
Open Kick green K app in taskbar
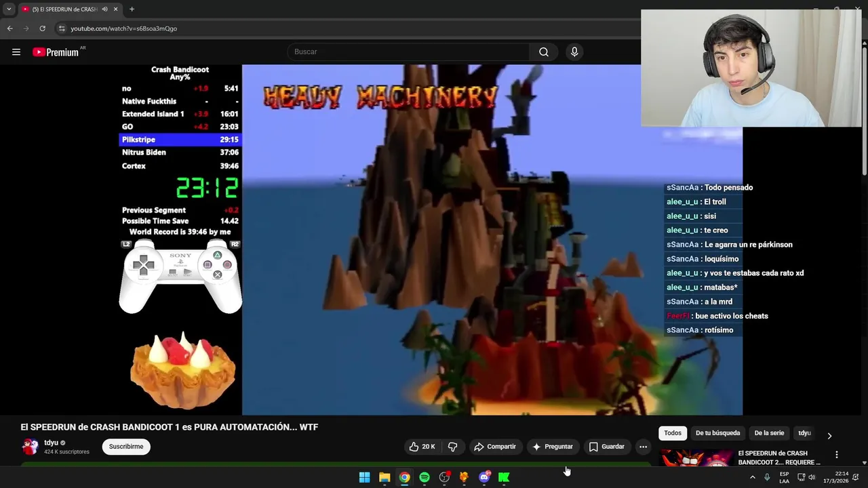(504, 477)
